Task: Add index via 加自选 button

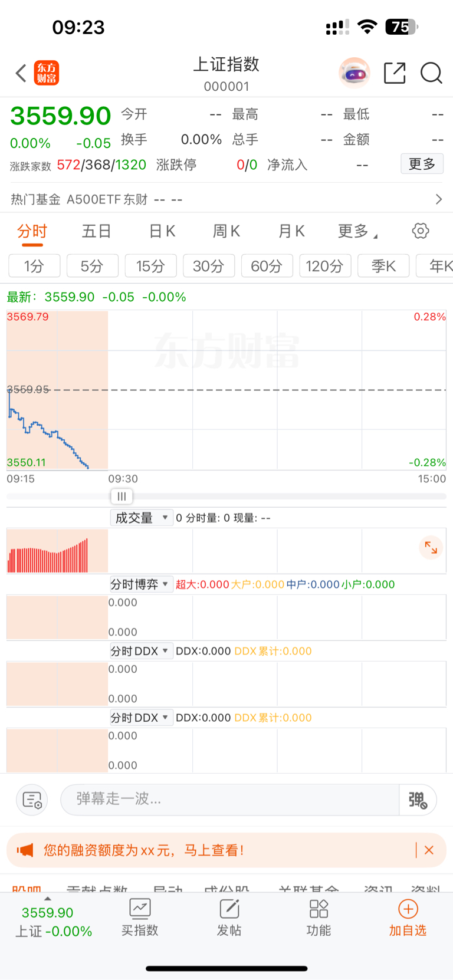Action: (x=408, y=917)
